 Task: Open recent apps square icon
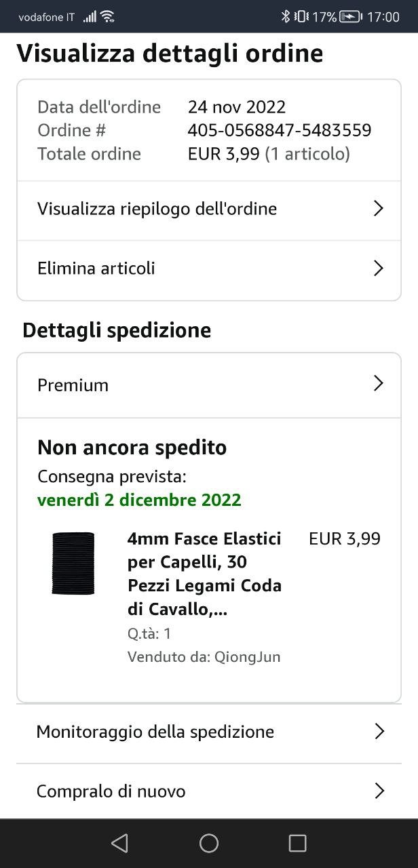(x=297, y=843)
